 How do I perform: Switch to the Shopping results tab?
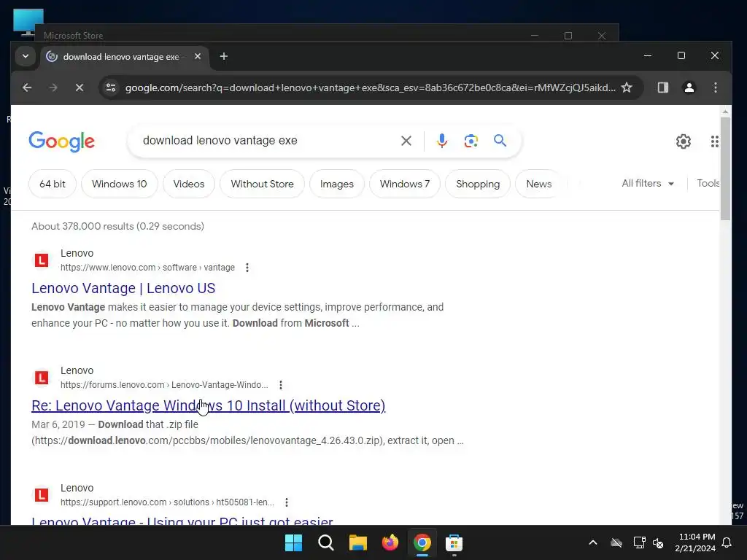(x=478, y=184)
